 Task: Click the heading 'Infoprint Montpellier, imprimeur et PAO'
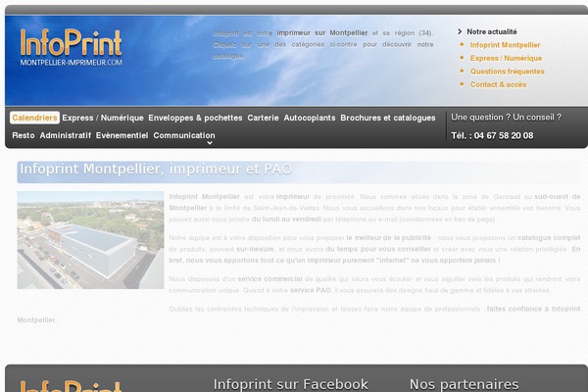point(156,169)
